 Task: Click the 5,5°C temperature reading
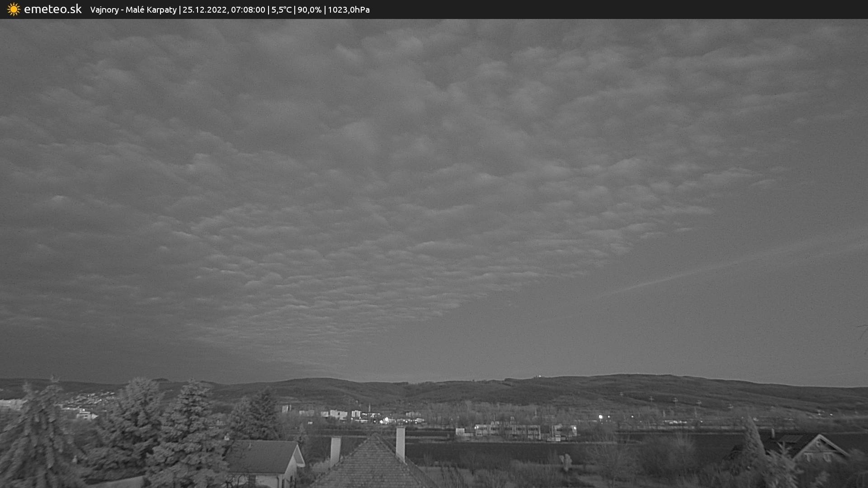(x=281, y=10)
